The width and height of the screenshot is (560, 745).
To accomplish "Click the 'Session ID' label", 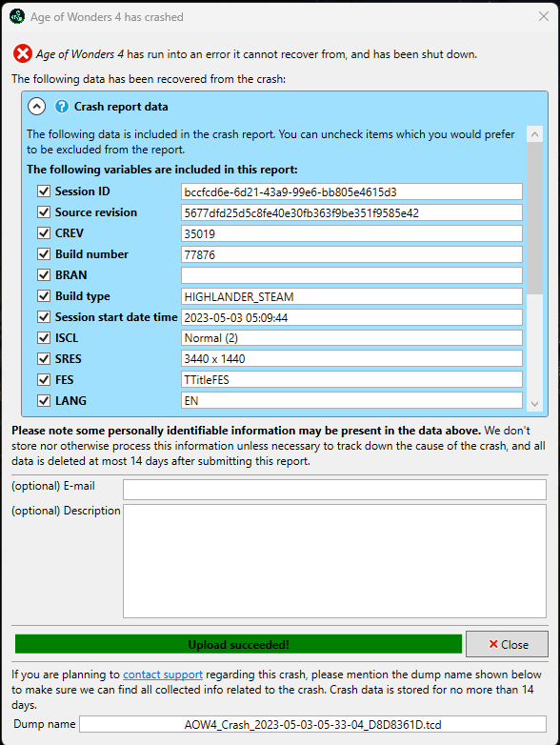I will (82, 191).
